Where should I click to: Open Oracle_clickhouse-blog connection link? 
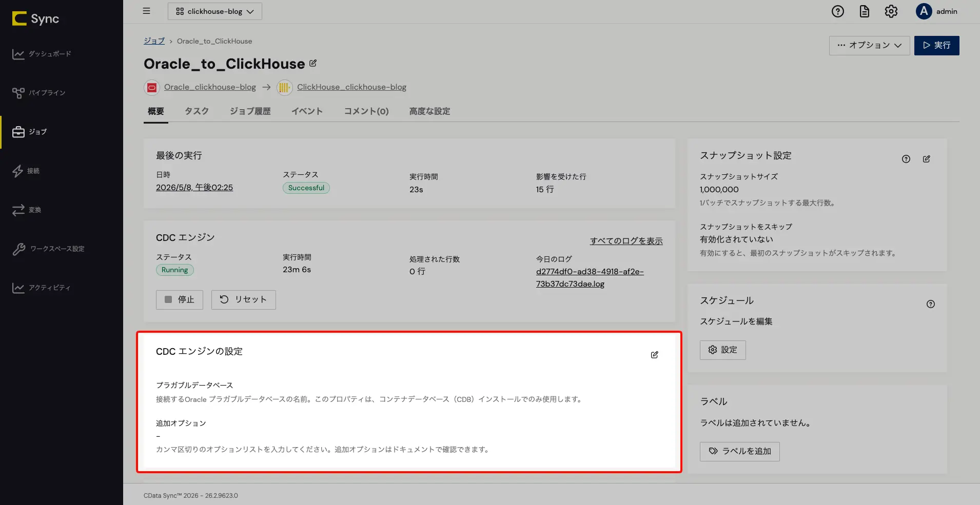(x=210, y=87)
